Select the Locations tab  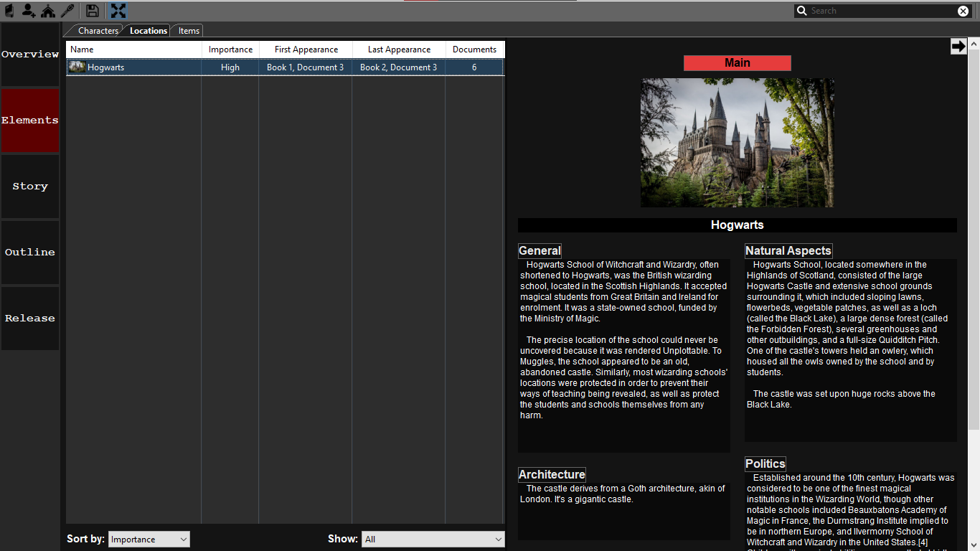pos(149,31)
